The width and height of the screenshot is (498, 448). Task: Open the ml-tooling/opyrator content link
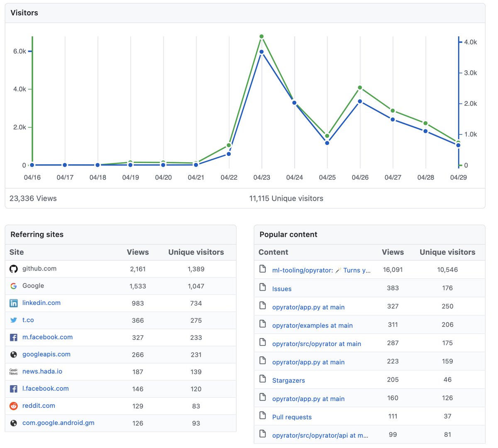[x=321, y=270]
